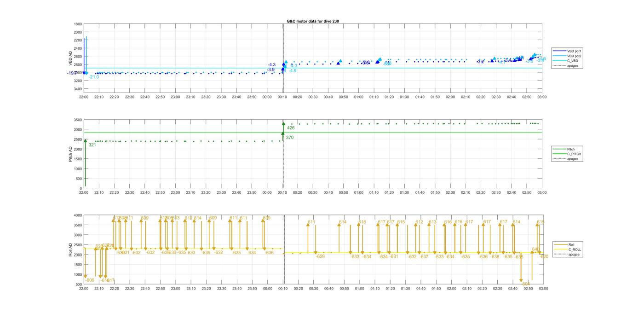Click the '612' roll data label

point(419,222)
